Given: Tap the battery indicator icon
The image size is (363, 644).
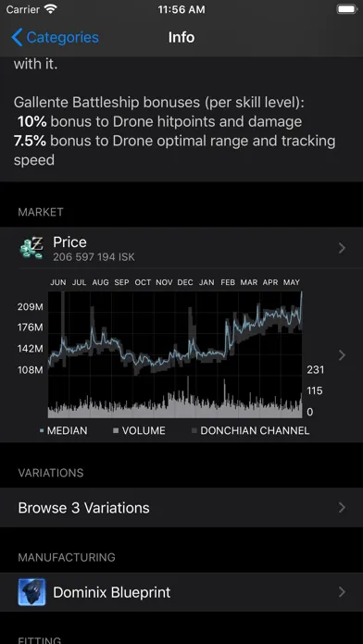Looking at the screenshot, I should (346, 9).
